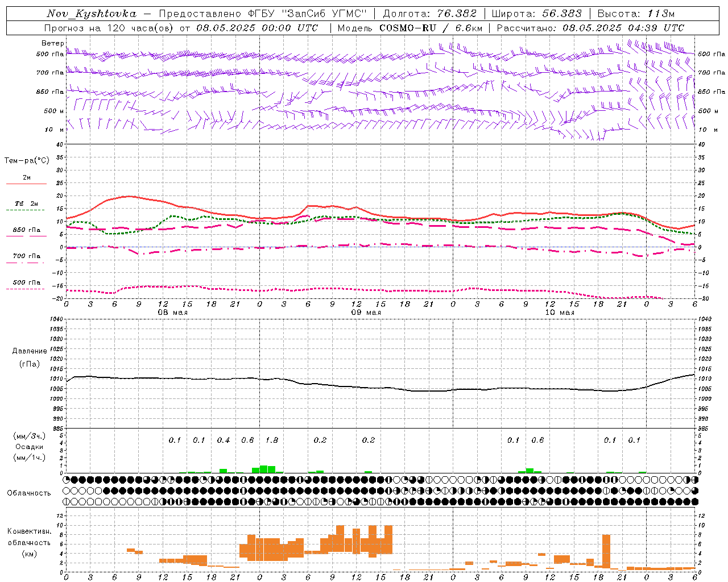Click the 10 мая date label

[x=559, y=313]
